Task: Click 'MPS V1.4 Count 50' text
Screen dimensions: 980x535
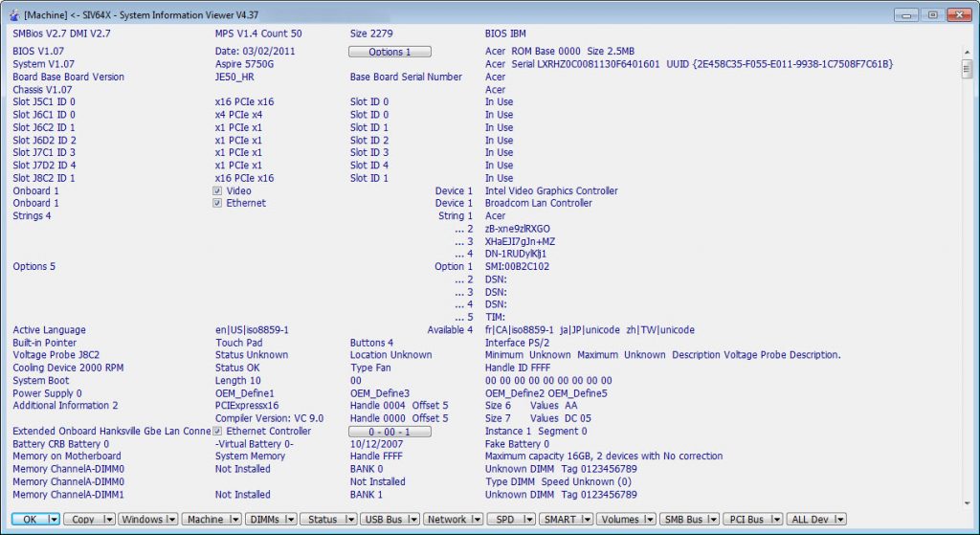Action: coord(258,33)
